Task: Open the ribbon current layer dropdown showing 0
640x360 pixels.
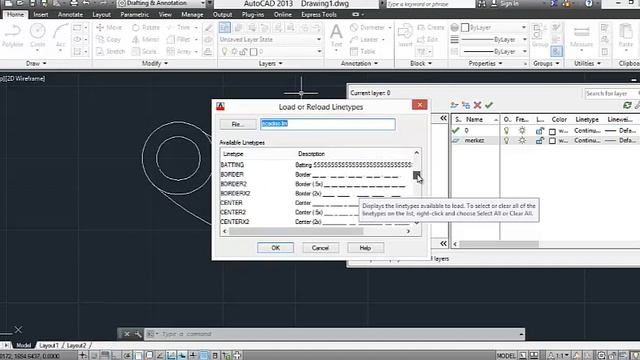Action: point(270,51)
